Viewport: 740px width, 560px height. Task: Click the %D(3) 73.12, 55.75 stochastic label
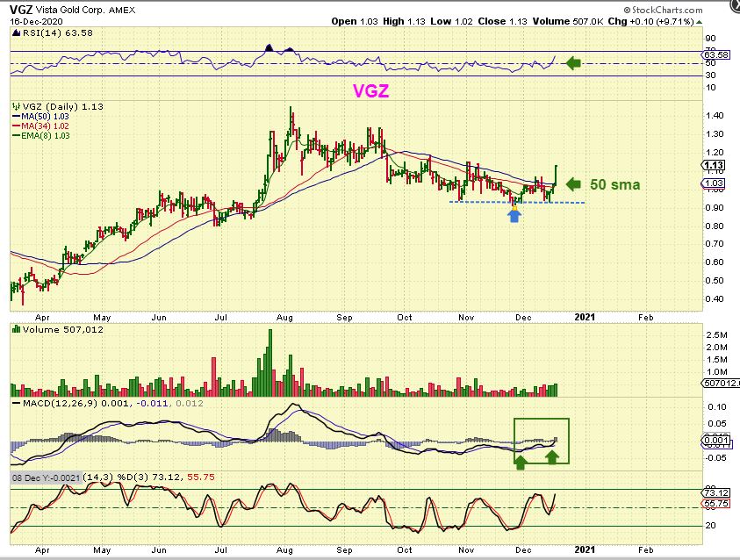[165, 477]
